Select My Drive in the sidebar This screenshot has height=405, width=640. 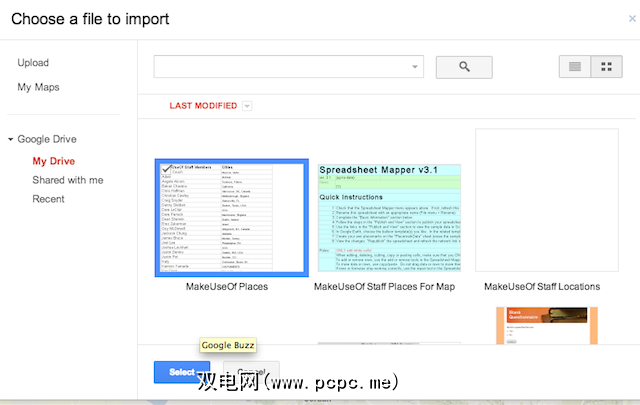click(x=54, y=161)
